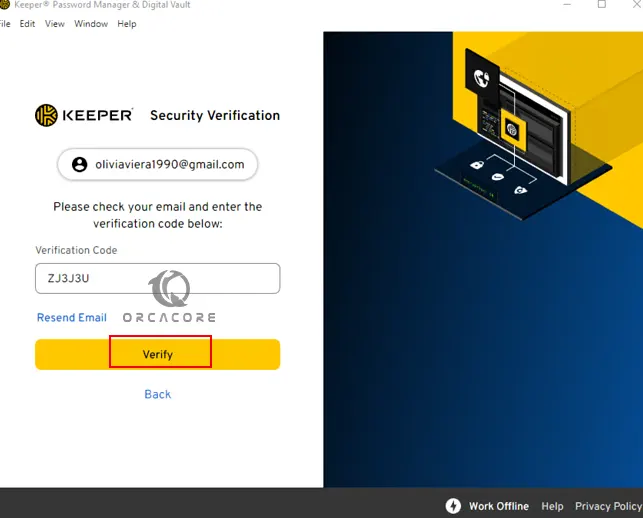
Task: Open the Privacy Policy link
Action: coord(609,506)
